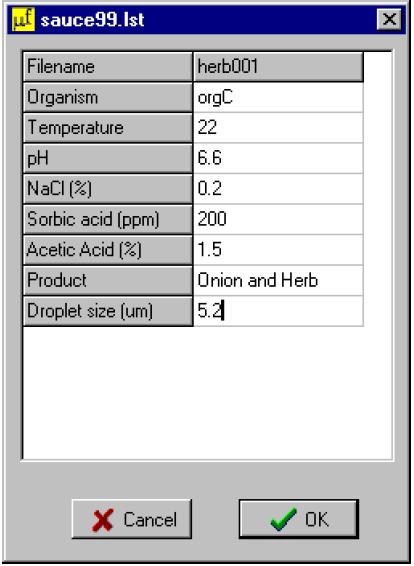Edit the Sorbic acid value 200
Screen dimensions: 414x566
coord(278,219)
